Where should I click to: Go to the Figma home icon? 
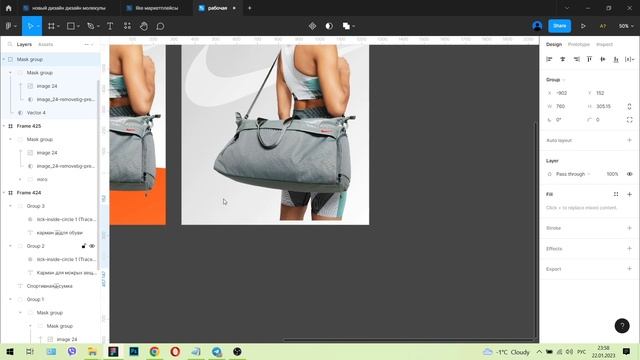9,8
